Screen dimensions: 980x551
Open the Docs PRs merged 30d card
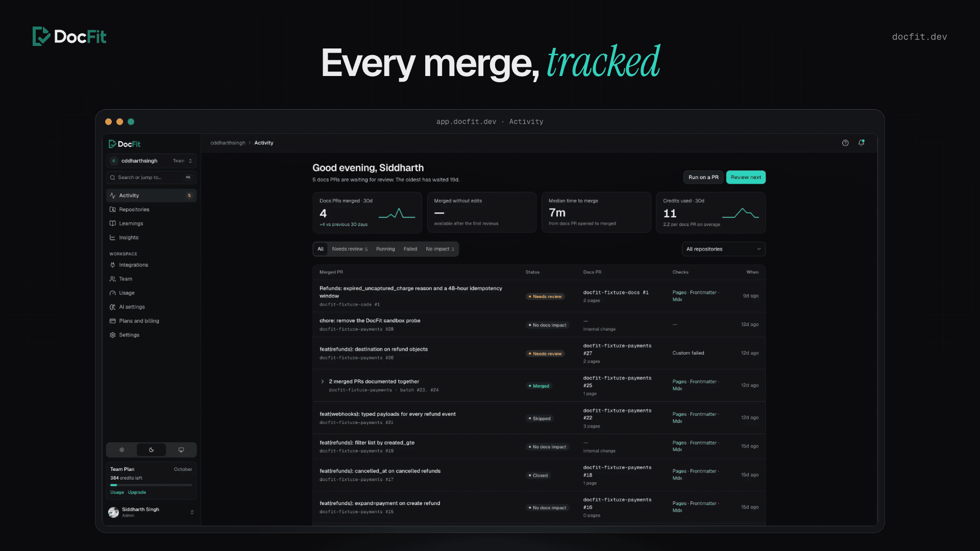click(x=367, y=213)
